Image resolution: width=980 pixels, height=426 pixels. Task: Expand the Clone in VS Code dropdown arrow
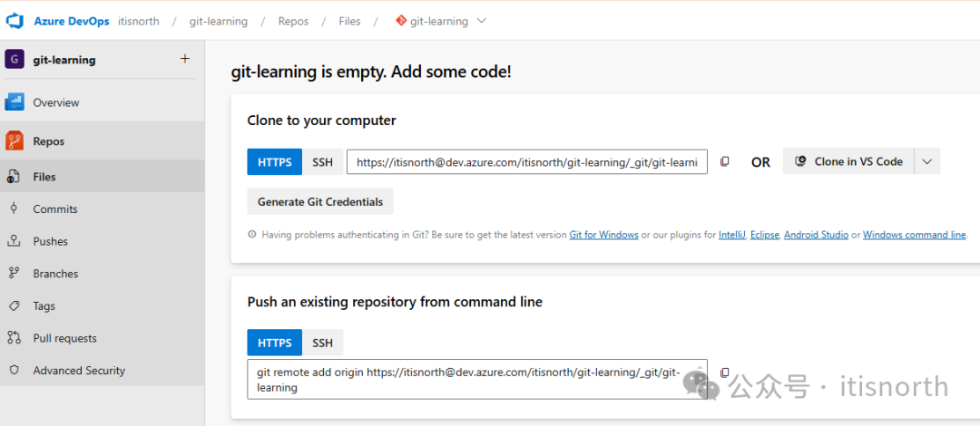point(926,162)
